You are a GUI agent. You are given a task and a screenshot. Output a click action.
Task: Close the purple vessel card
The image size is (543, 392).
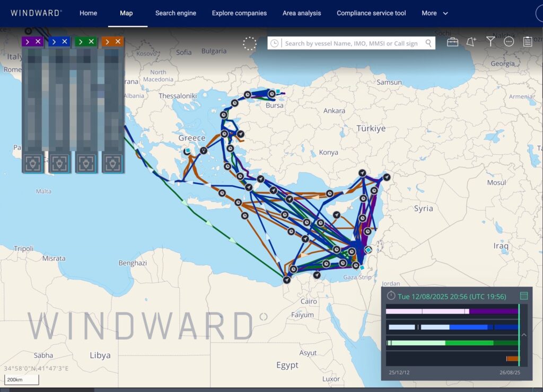coord(38,41)
